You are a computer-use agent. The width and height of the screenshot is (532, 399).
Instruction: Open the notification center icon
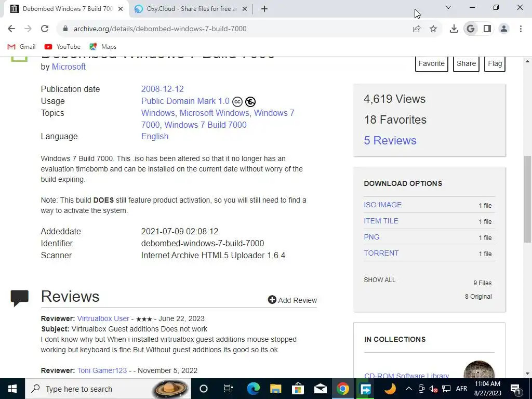coord(515,389)
